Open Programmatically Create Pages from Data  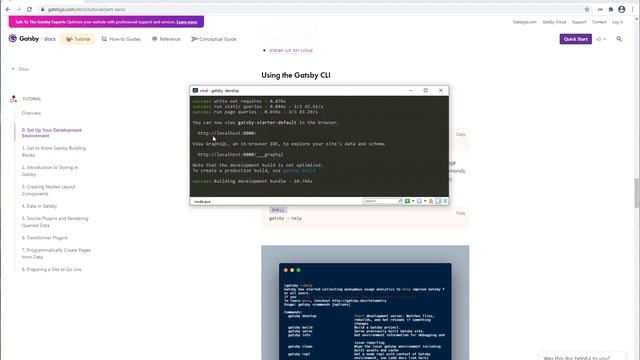56,253
